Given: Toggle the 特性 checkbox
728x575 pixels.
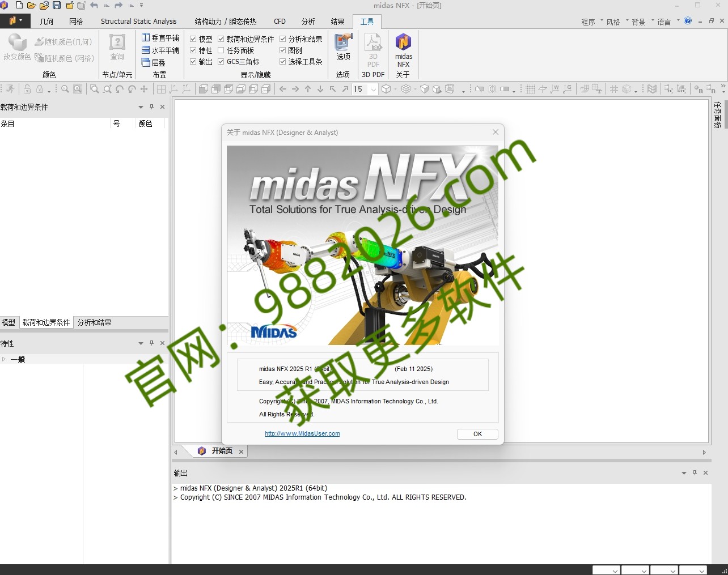Looking at the screenshot, I should click(193, 50).
